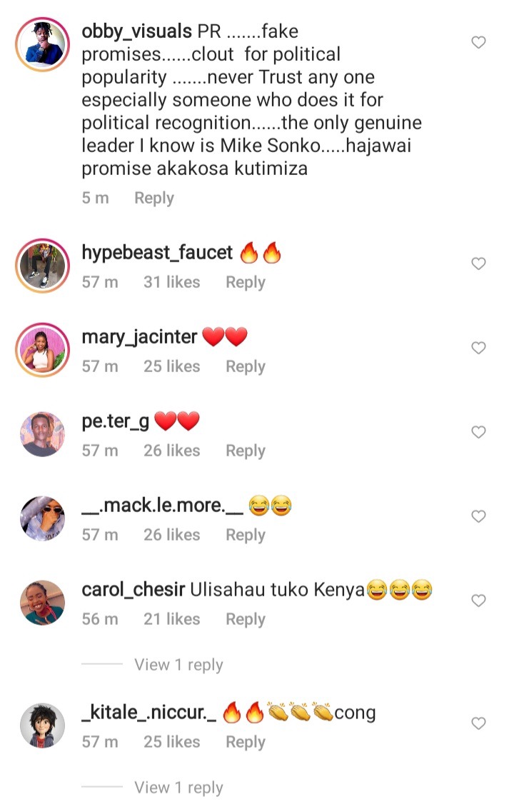Reply to hypebeast_faucet's comment
Image resolution: width=514 pixels, height=812 pixels.
pyautogui.click(x=246, y=282)
